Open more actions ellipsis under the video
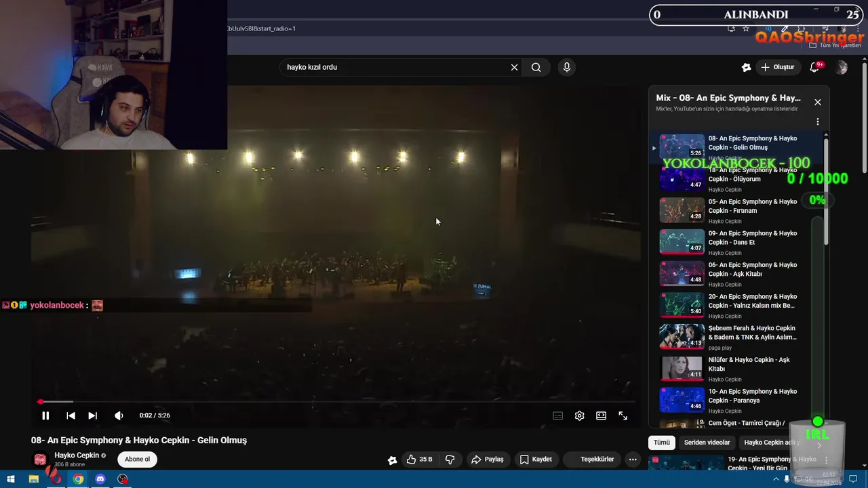868x488 pixels. click(x=632, y=460)
